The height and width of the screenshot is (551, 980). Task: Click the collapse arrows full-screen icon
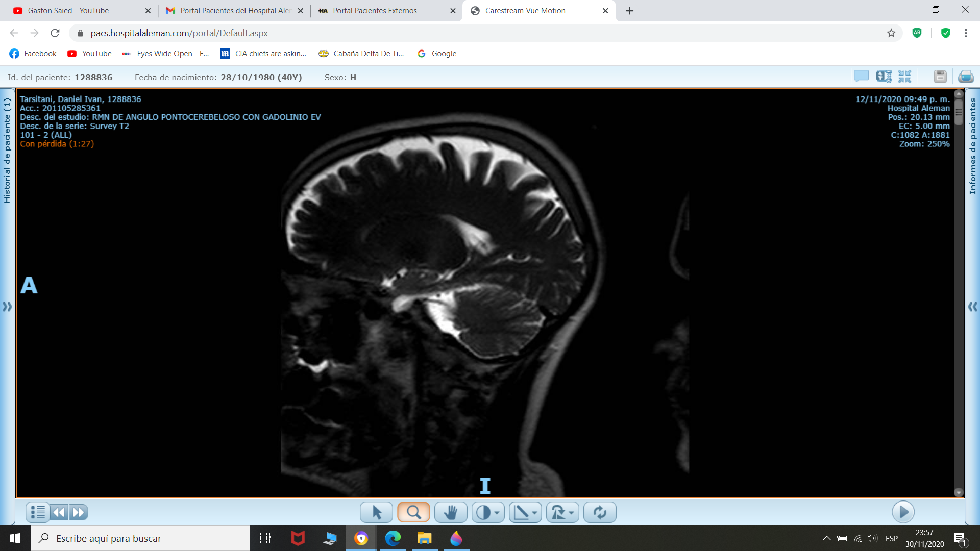(x=904, y=77)
